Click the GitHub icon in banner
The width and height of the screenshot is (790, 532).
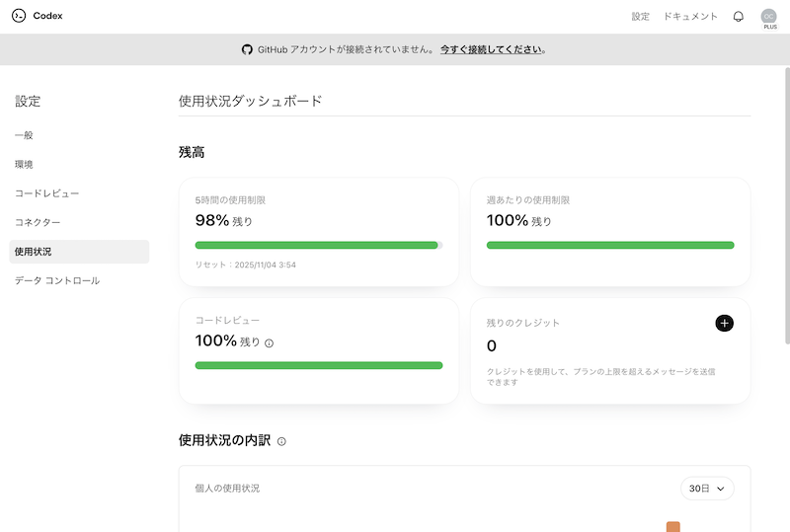[x=247, y=49]
